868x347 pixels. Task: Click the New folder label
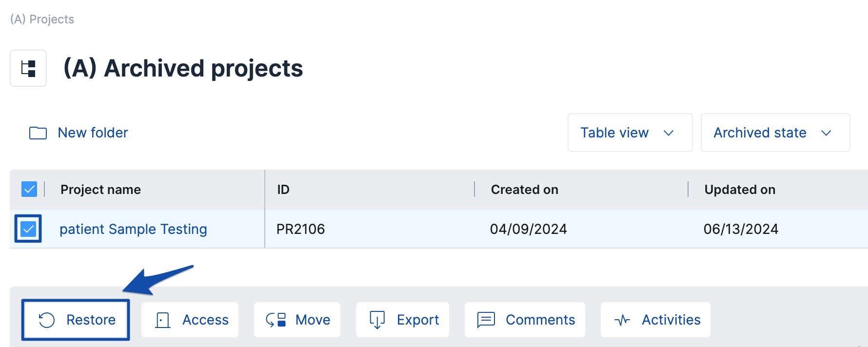(x=93, y=133)
